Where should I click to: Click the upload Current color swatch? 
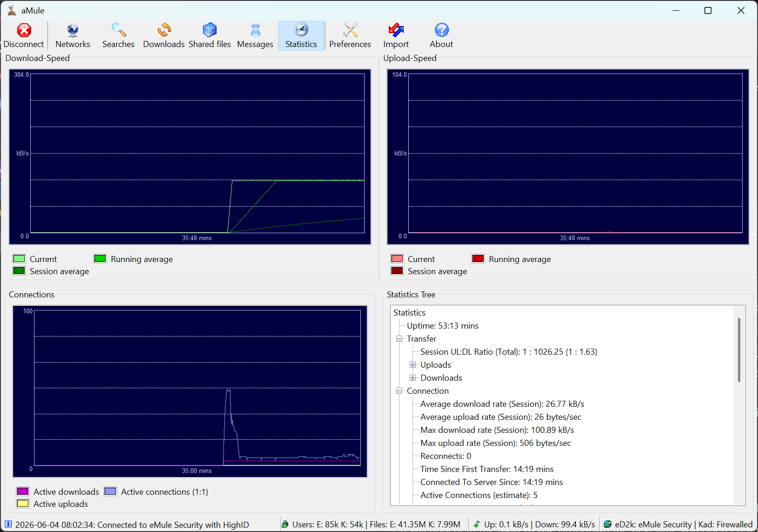(397, 259)
